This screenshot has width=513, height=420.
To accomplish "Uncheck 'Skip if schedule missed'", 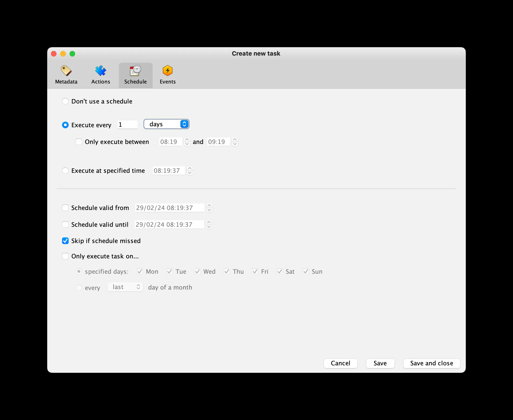I will coord(65,241).
